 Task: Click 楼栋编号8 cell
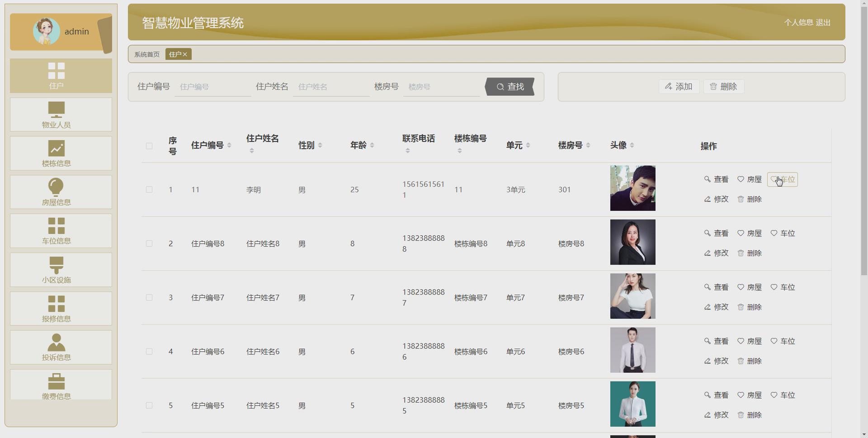pos(471,243)
